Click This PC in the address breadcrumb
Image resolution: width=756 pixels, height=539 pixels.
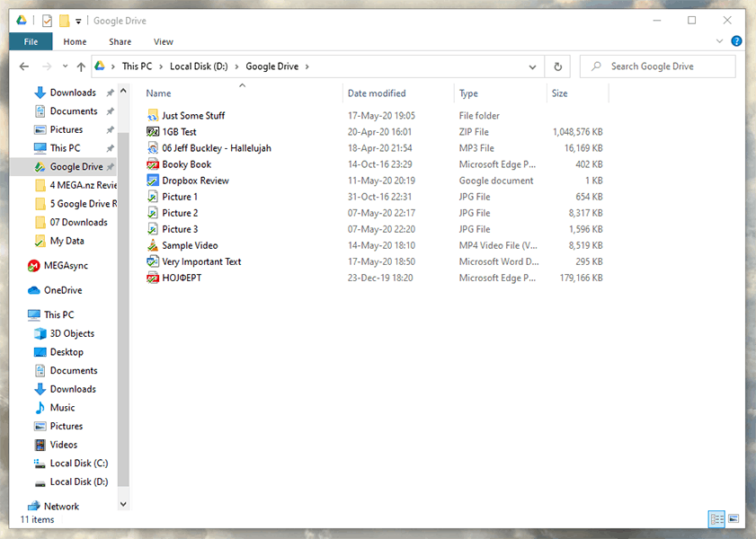[x=137, y=66]
